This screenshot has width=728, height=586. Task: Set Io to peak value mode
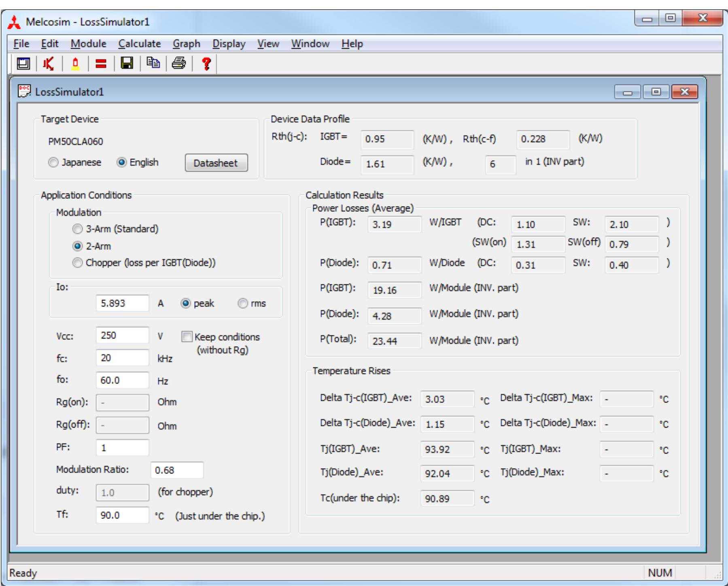(x=186, y=303)
